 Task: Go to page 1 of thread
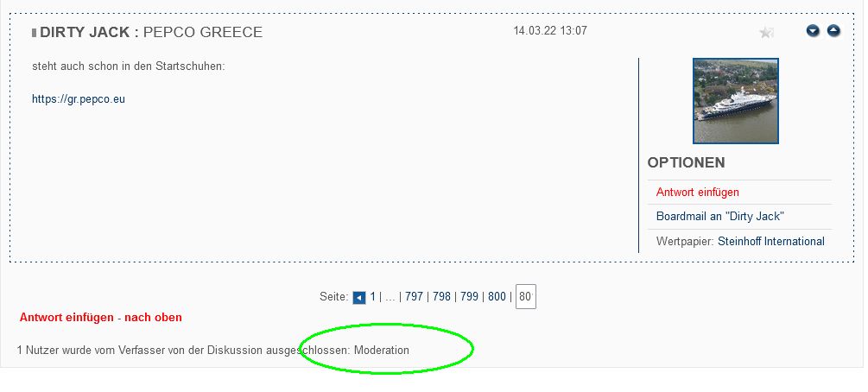(x=372, y=297)
